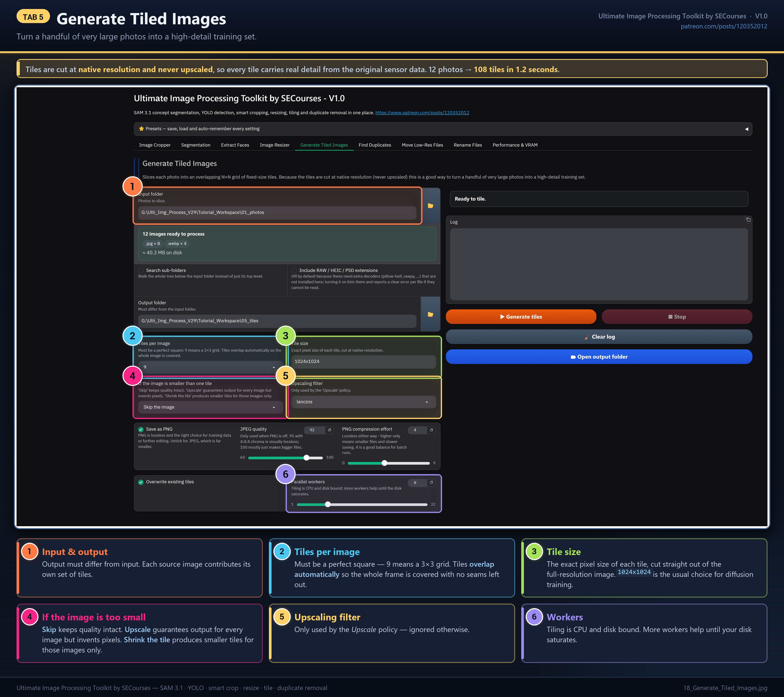The image size is (784, 697).
Task: Expand the Presets accordion
Action: (443, 129)
